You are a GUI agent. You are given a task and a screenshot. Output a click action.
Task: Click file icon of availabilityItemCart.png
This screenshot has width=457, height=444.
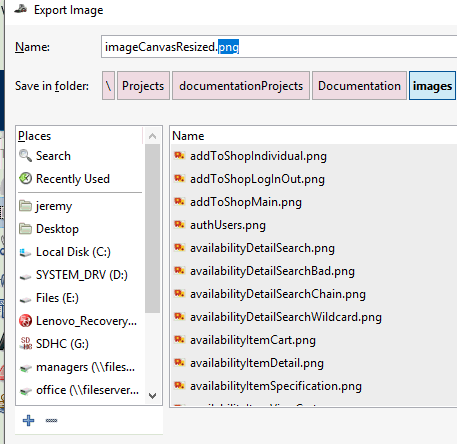point(179,339)
